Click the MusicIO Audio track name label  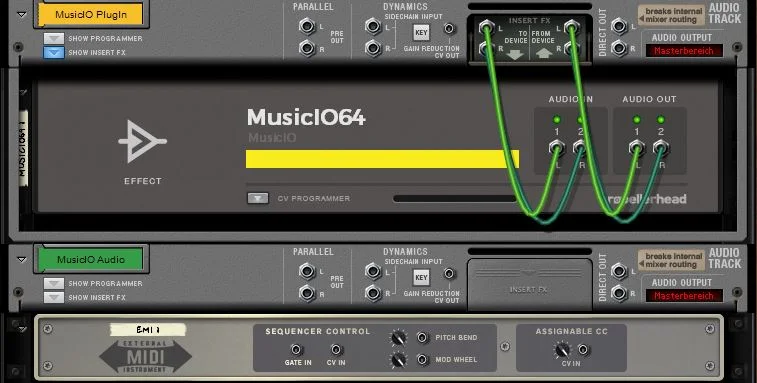coord(91,259)
